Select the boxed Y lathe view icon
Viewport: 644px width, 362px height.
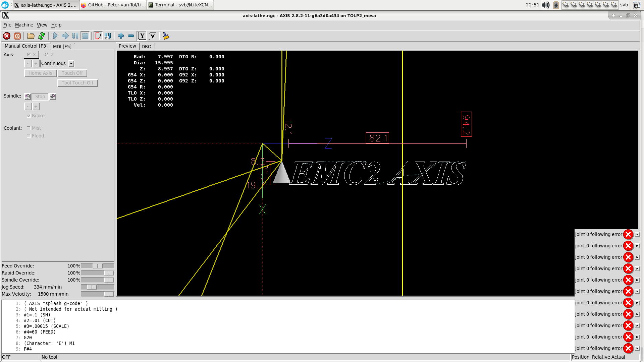142,36
